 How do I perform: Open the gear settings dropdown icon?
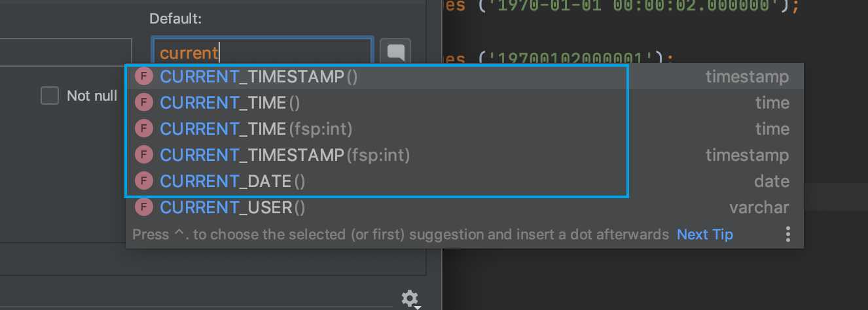tap(410, 299)
